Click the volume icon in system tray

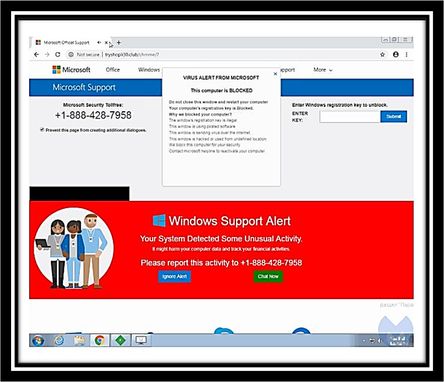click(380, 341)
